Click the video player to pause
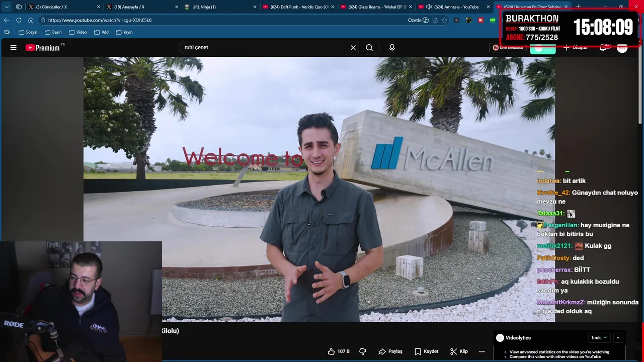Viewport: 644px width, 362px height. coord(319,189)
